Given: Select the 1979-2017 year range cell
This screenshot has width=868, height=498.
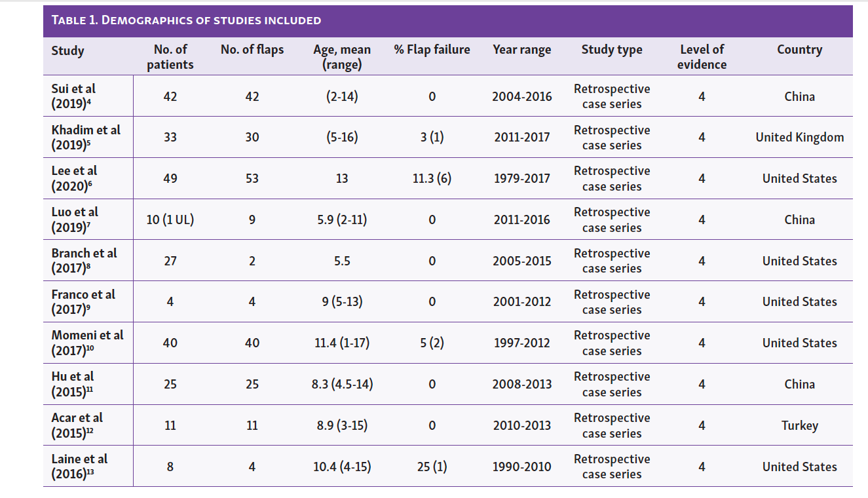Looking at the screenshot, I should tap(521, 178).
